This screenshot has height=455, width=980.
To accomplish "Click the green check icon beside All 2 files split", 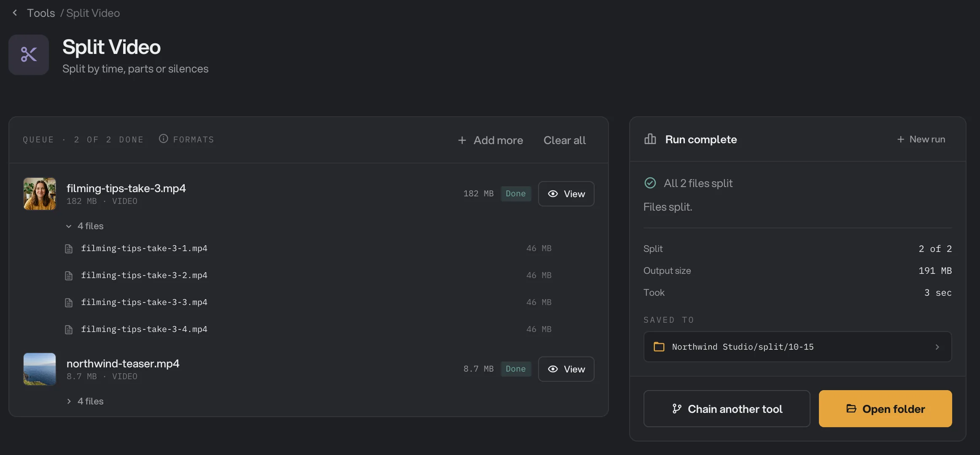I will click(650, 183).
